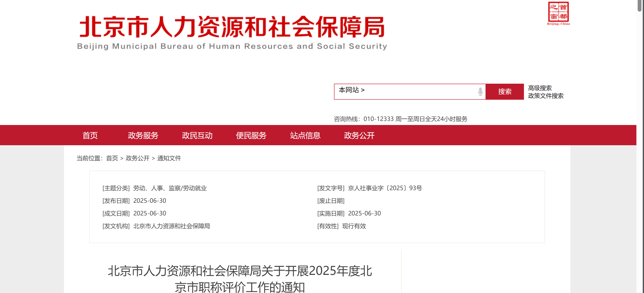This screenshot has height=293, width=644.
Task: Open the 政务服务 navigation item
Action: [143, 135]
